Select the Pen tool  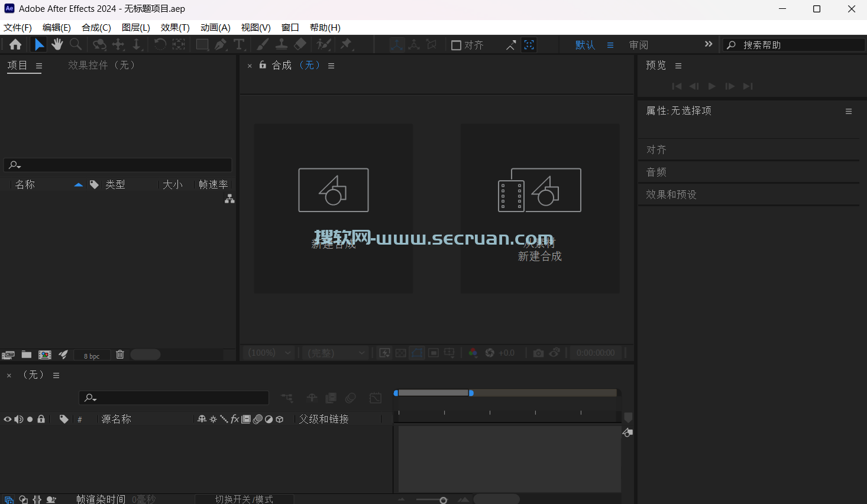(x=221, y=44)
